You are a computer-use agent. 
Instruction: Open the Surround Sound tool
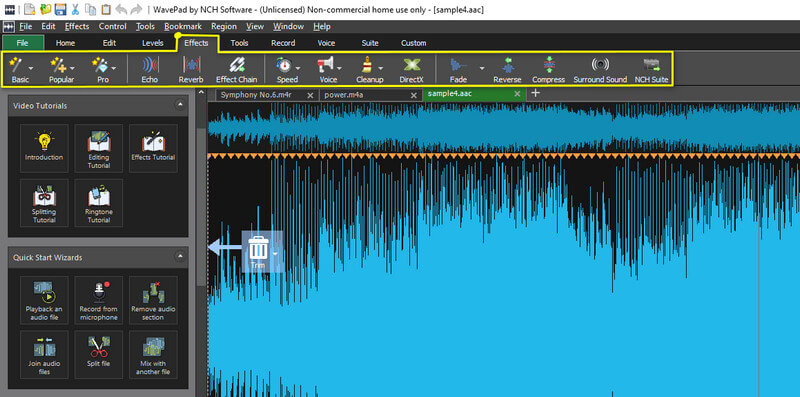pos(600,70)
